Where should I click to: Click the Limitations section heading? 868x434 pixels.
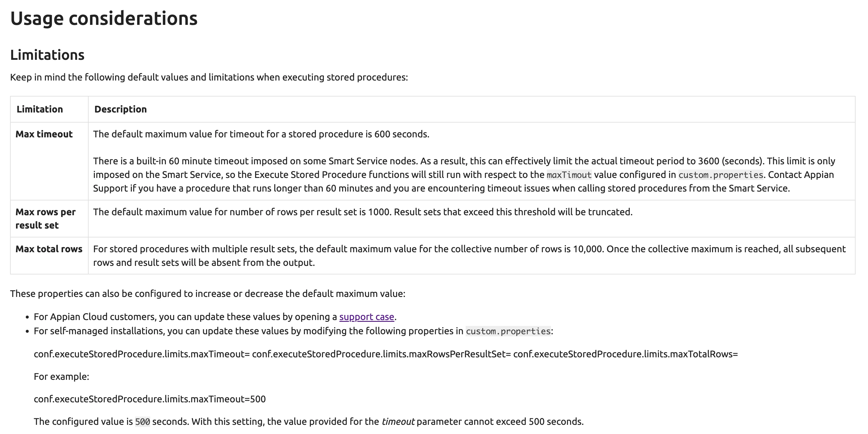click(x=47, y=55)
